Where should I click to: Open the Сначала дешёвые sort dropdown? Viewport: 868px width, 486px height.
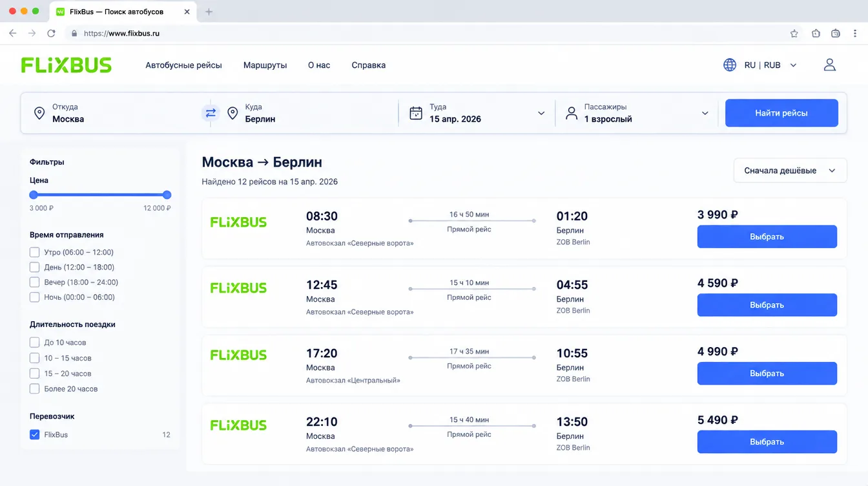[790, 171]
